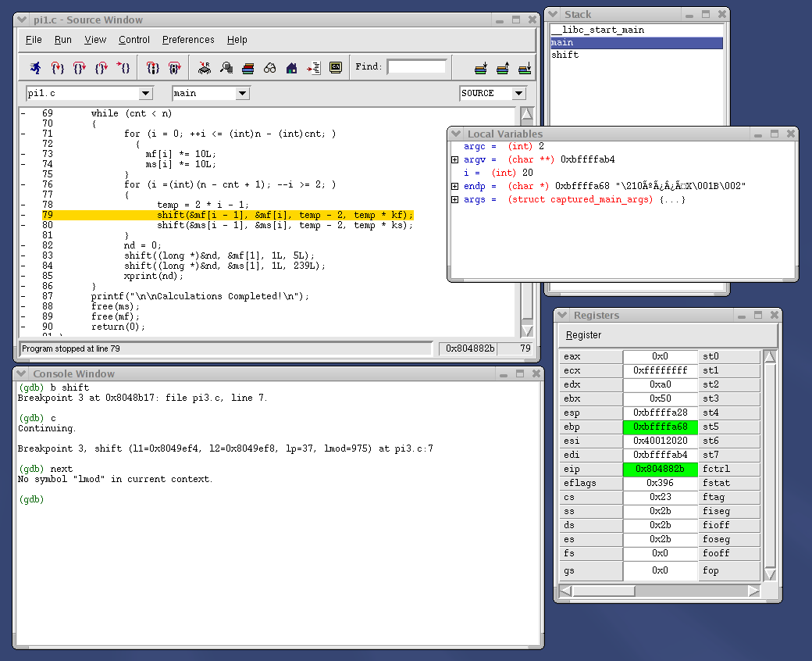Open the Register menu in Registers window
812x661 pixels.
pos(583,335)
